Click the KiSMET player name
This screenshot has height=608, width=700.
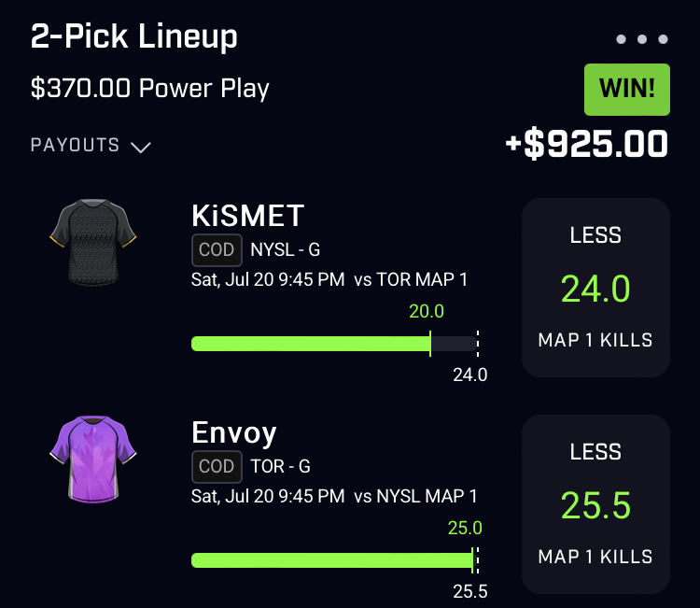[x=247, y=216]
